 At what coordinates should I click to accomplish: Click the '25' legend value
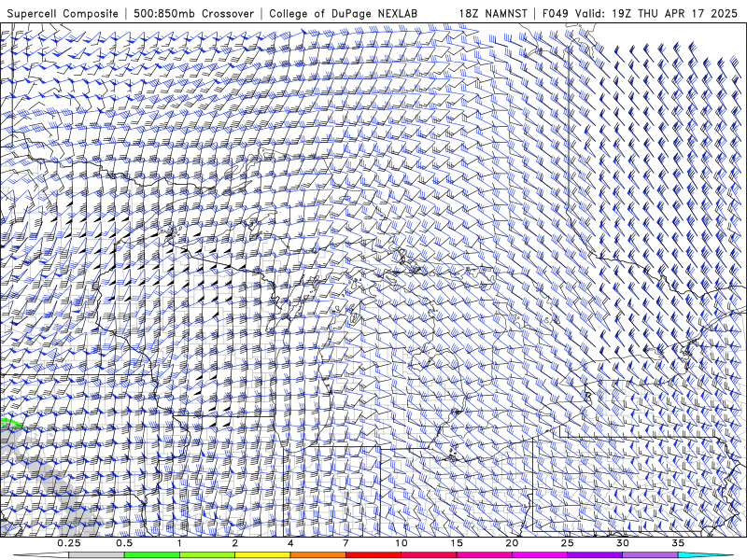click(x=567, y=543)
